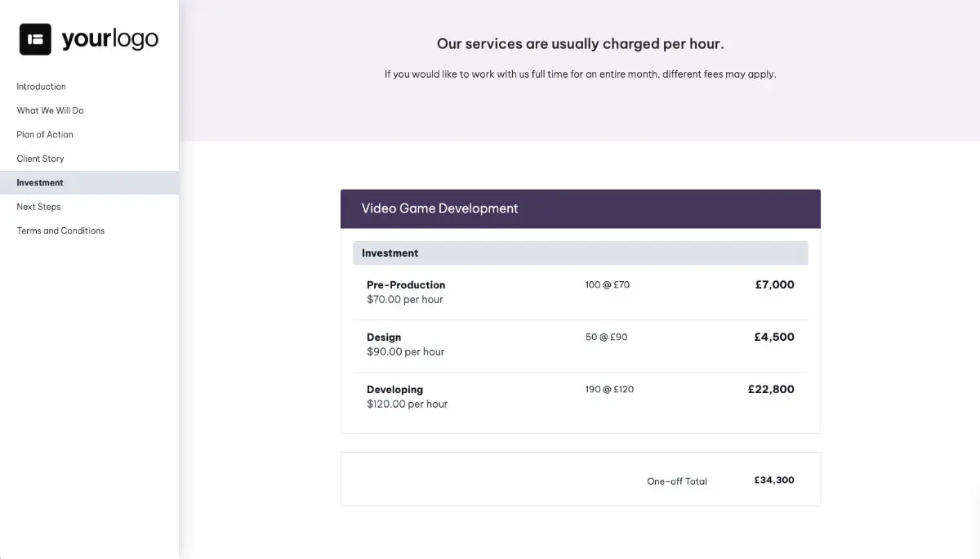Select the Pre-Production line item title
The height and width of the screenshot is (559, 980).
click(406, 285)
